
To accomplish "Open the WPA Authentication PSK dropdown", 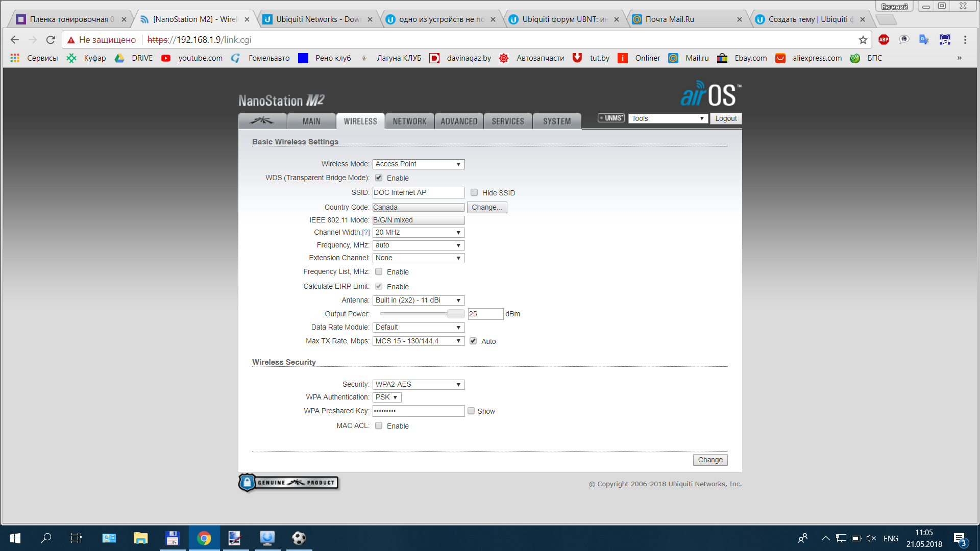I will (x=387, y=397).
